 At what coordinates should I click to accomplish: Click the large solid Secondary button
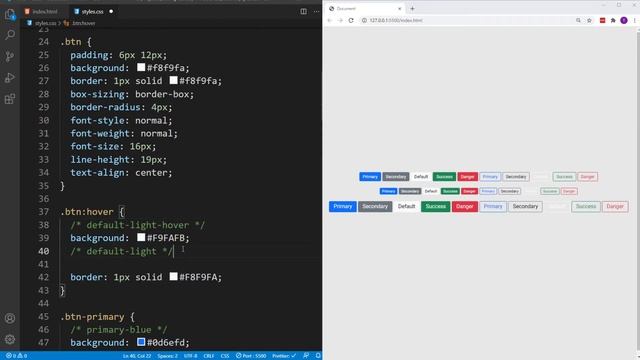[x=375, y=207]
